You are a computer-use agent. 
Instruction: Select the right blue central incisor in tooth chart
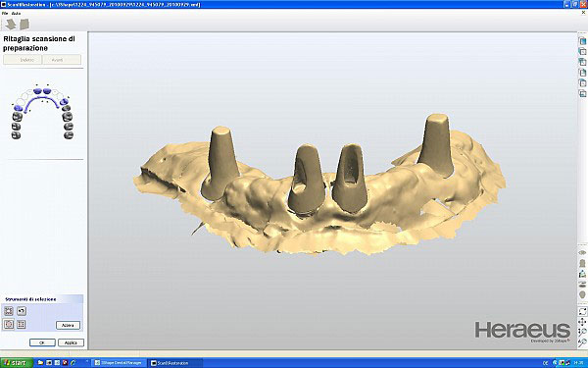tap(46, 91)
